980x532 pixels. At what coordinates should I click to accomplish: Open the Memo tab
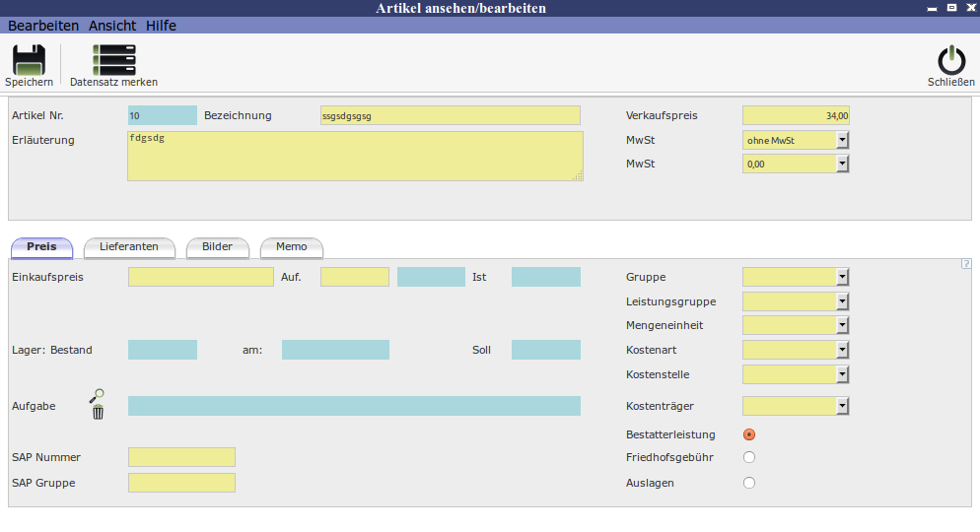pyautogui.click(x=291, y=246)
